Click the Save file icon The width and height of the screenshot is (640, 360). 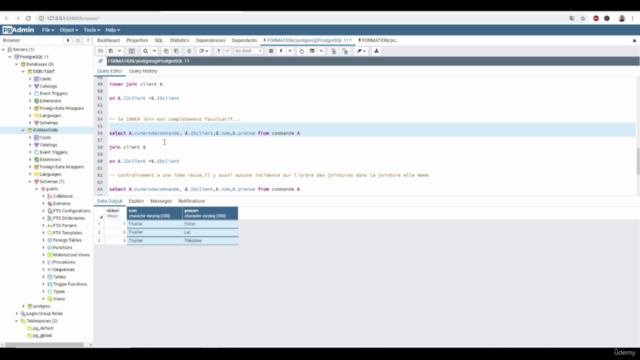(111, 51)
